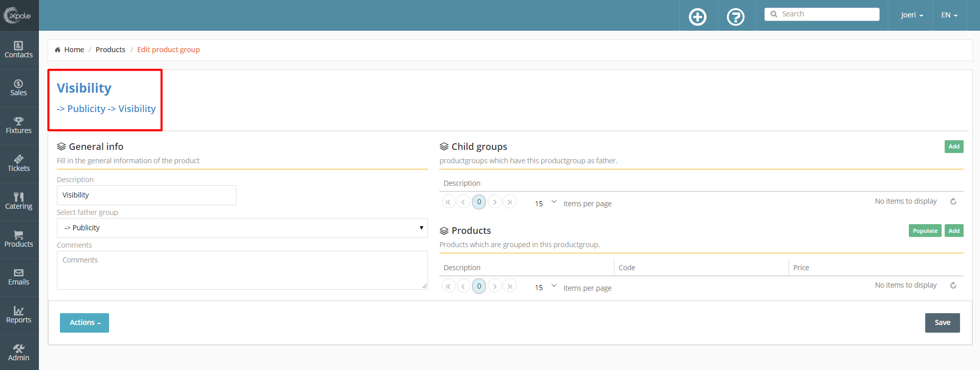This screenshot has width=980, height=370.
Task: Open the Catering sidebar section
Action: [19, 201]
